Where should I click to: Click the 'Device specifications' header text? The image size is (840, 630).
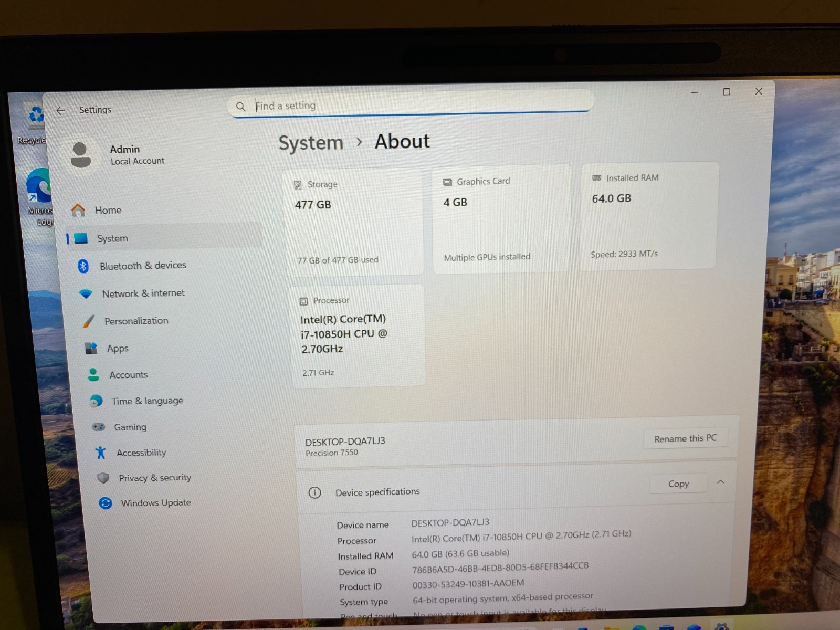coord(377,492)
